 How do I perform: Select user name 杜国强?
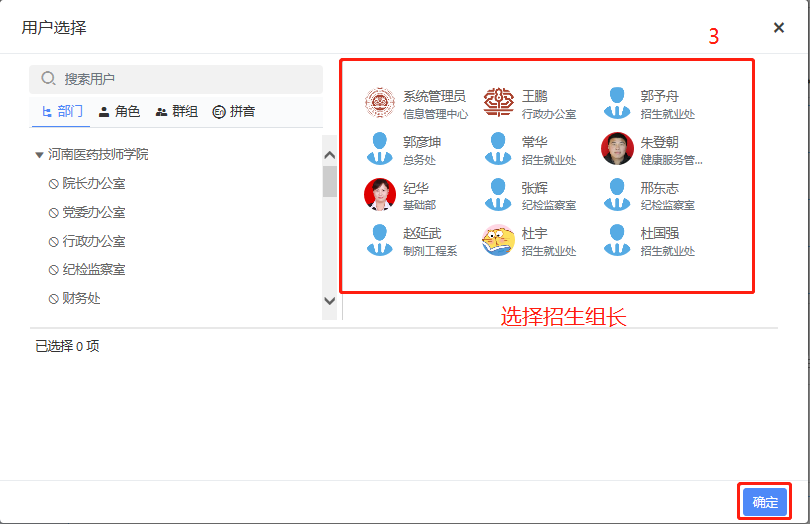659,234
